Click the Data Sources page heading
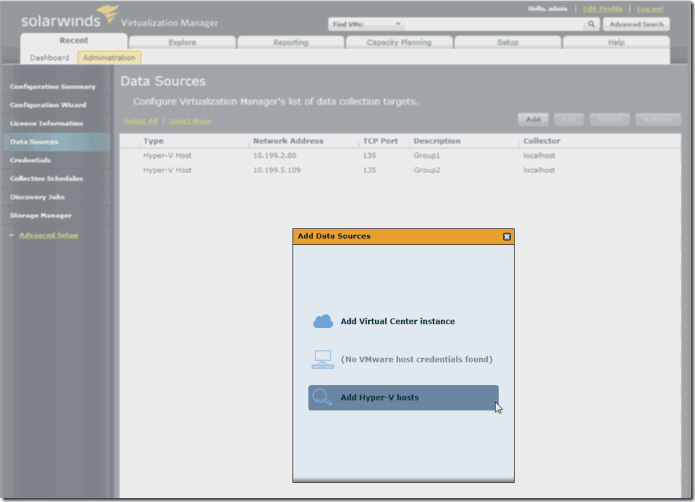This screenshot has width=695, height=502. click(x=163, y=81)
